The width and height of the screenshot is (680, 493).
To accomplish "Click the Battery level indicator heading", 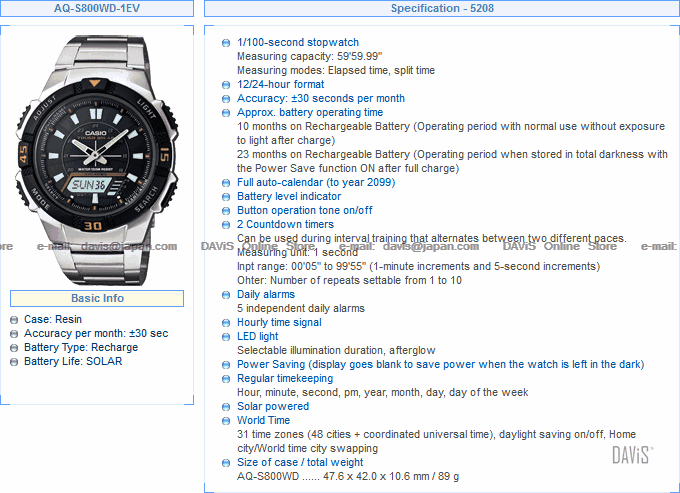I will point(289,196).
